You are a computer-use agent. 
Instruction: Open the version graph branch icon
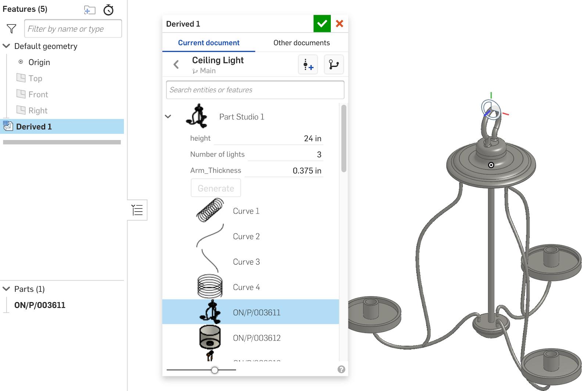coord(334,65)
